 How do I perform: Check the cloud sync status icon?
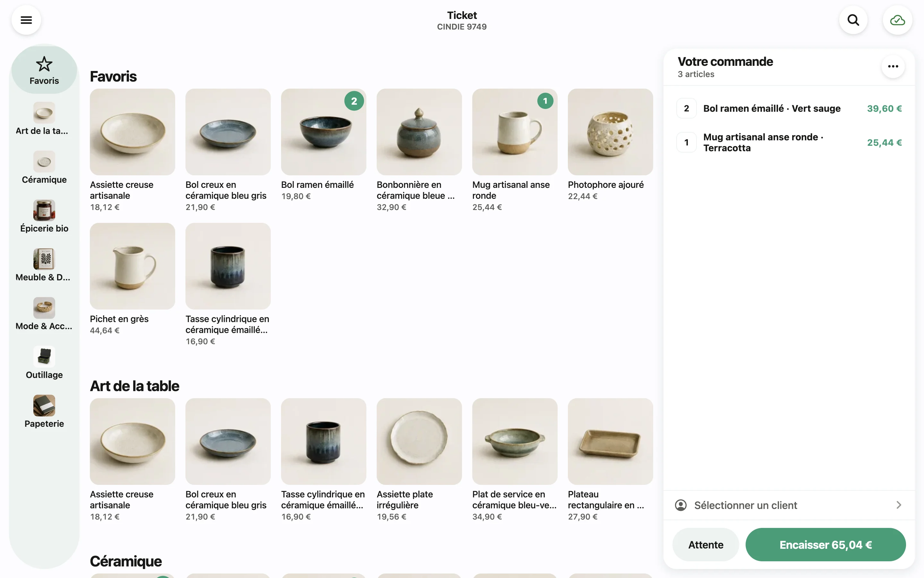pos(897,20)
